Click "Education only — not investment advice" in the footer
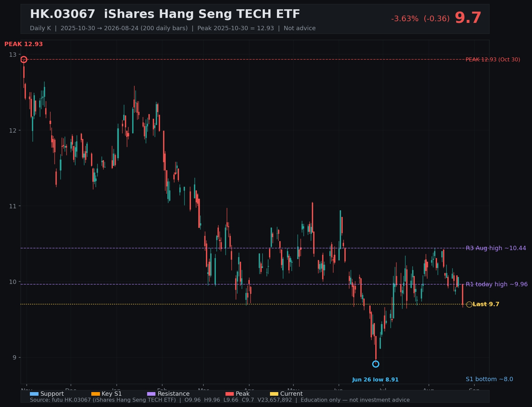 355,400
